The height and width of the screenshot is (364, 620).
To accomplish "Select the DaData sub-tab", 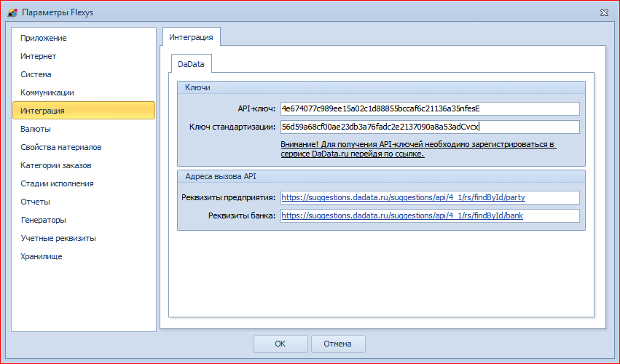I will (x=191, y=64).
